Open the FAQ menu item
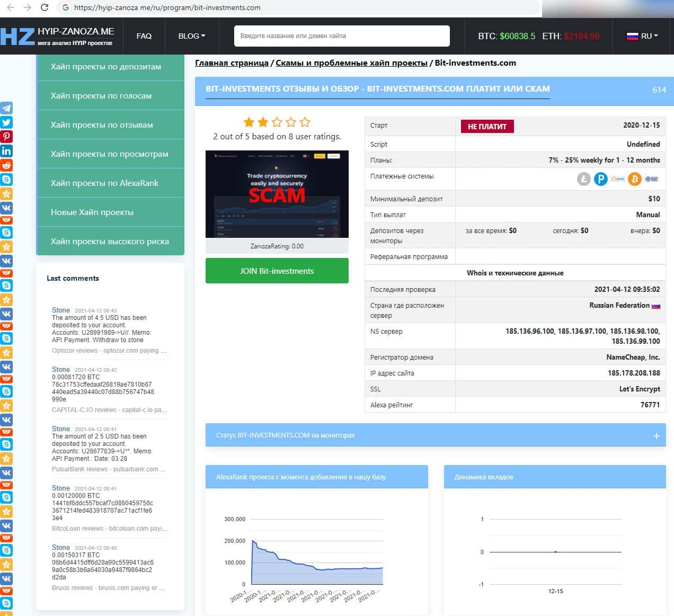The width and height of the screenshot is (674, 616). click(144, 36)
